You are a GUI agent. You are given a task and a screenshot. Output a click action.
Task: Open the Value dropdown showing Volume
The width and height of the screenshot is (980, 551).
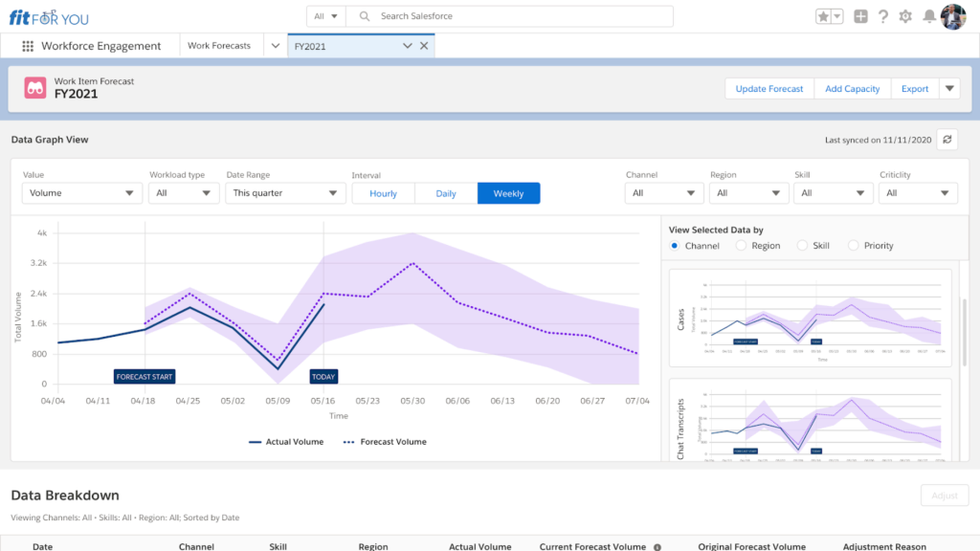pyautogui.click(x=81, y=193)
